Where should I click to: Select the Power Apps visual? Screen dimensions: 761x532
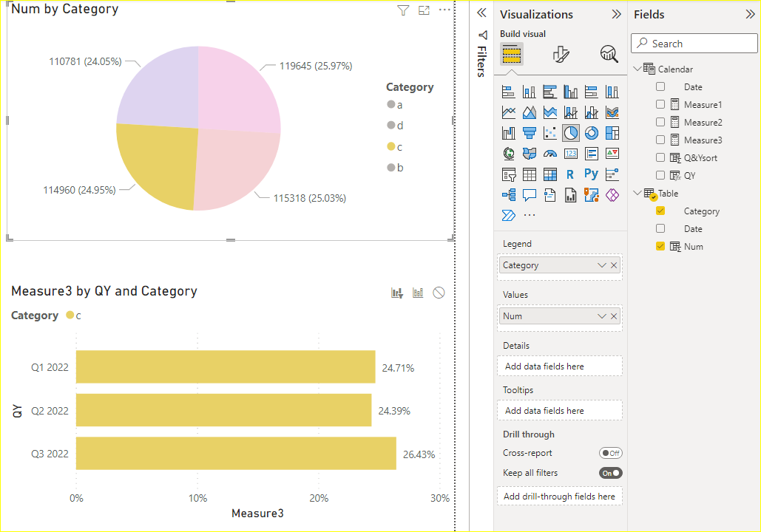(612, 195)
